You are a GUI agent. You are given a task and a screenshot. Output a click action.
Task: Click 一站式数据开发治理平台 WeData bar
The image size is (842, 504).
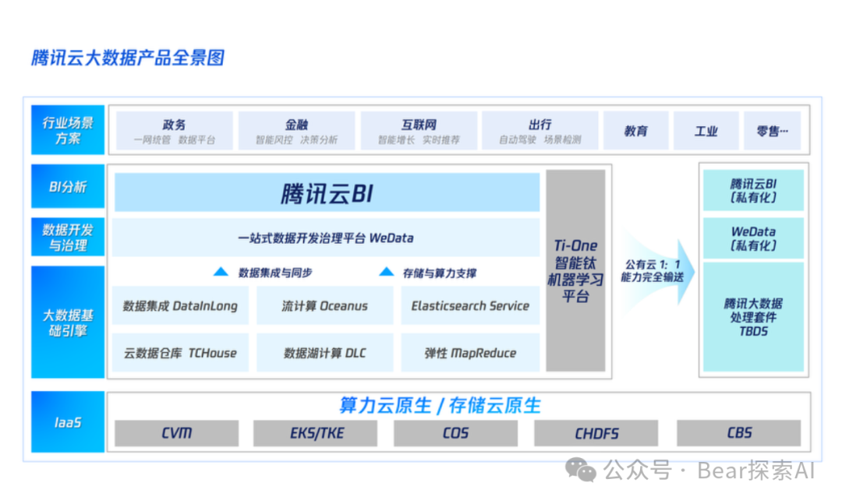(x=326, y=238)
